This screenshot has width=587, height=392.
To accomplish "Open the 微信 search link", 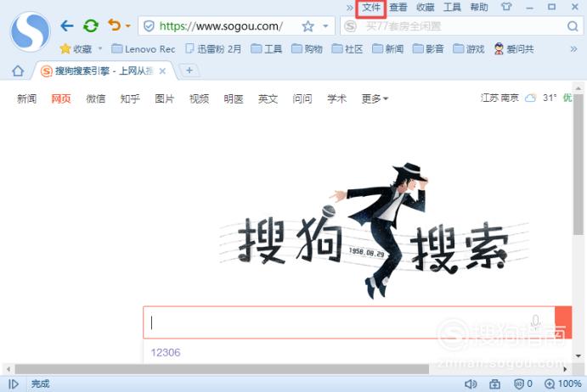I will (x=95, y=98).
